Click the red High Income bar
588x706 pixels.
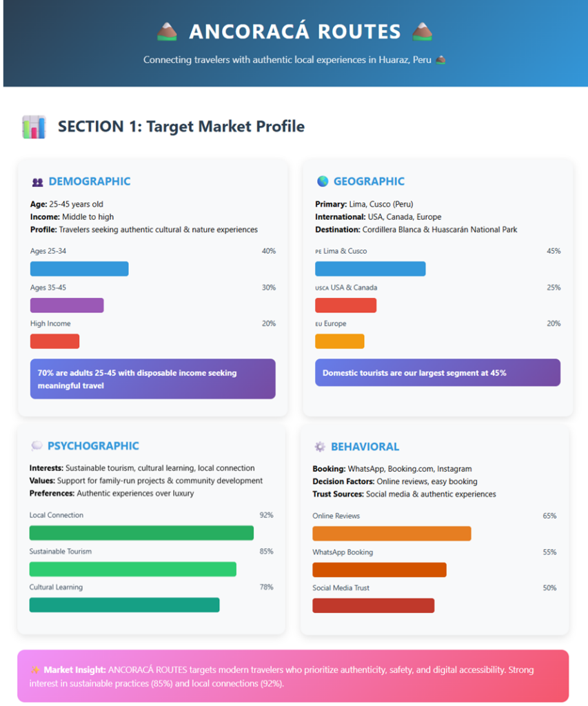[54, 341]
